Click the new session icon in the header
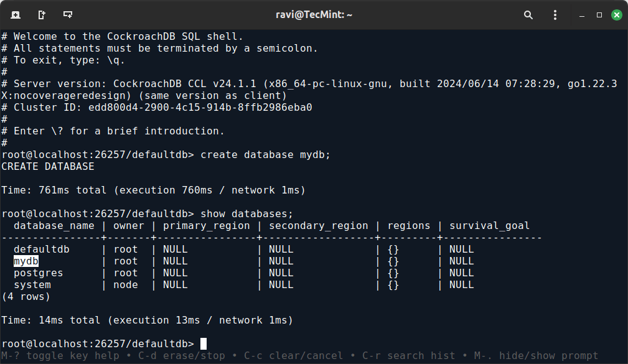Screen dimensions: 628x364 (16, 14)
